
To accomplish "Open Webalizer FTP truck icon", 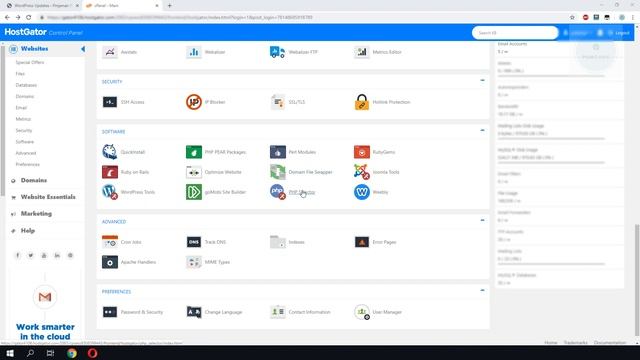I will [278, 52].
